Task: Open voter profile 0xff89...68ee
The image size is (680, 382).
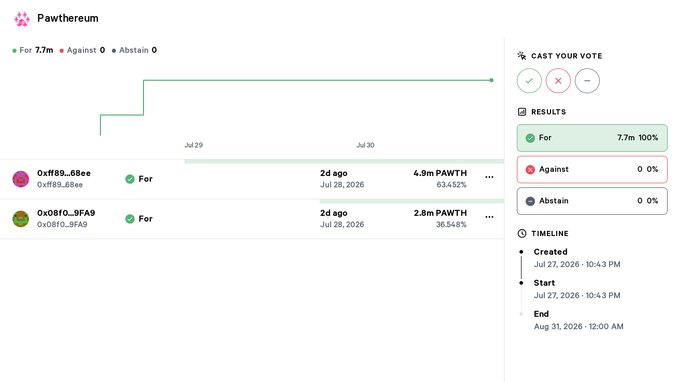Action: 64,173
